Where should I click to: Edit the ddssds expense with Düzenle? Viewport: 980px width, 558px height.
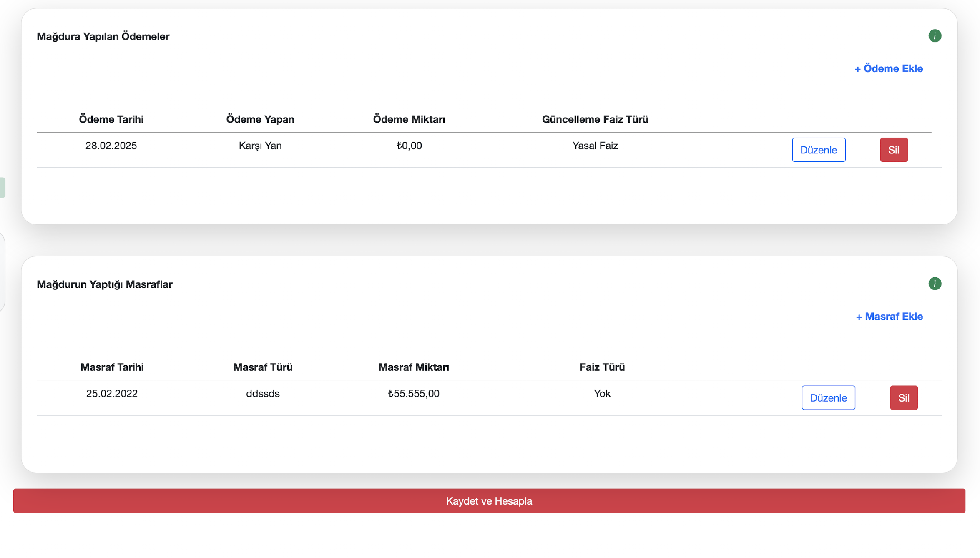pyautogui.click(x=828, y=398)
